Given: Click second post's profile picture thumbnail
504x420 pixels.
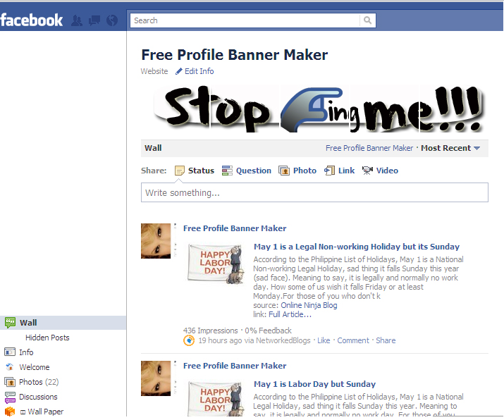Looking at the screenshot, I should click(156, 378).
